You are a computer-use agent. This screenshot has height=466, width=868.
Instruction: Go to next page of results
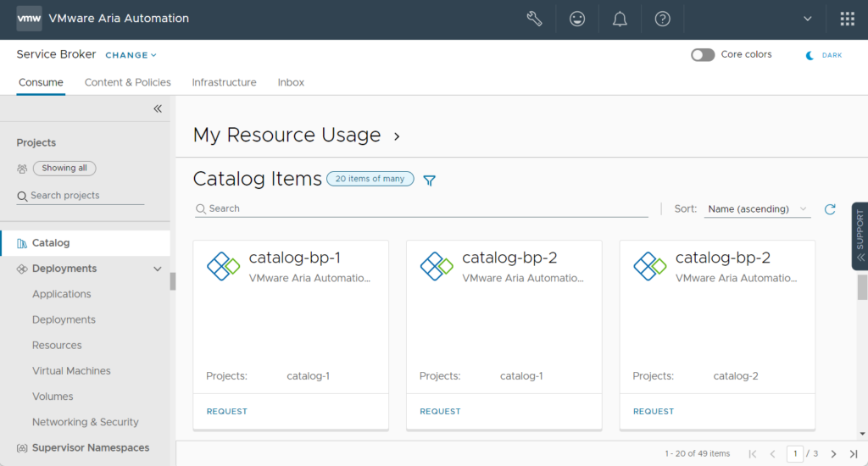point(833,454)
